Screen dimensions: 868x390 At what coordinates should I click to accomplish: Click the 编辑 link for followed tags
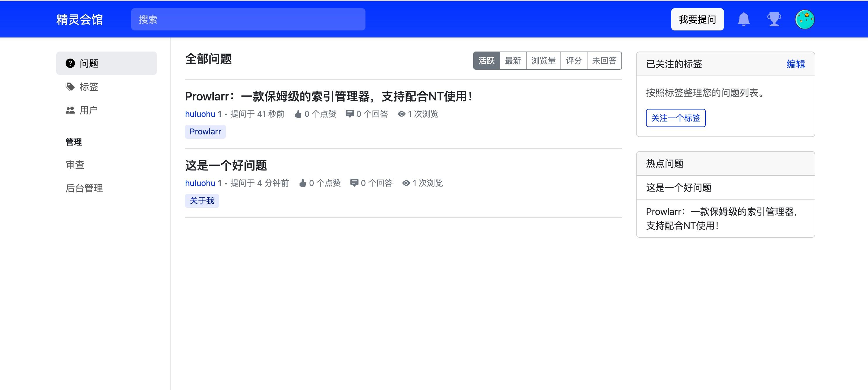(796, 64)
